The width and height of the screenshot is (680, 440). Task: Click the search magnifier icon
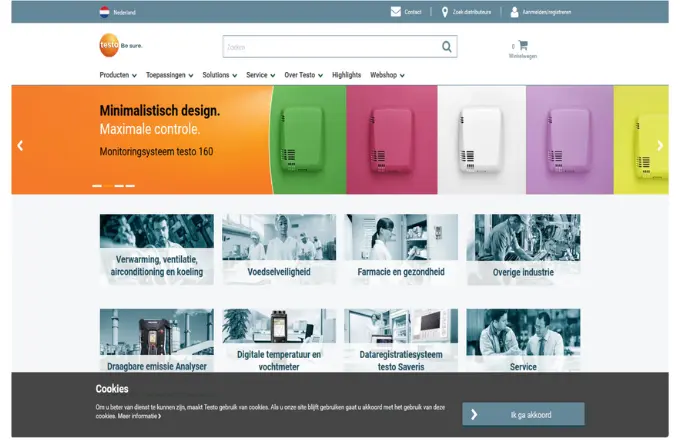coord(447,46)
